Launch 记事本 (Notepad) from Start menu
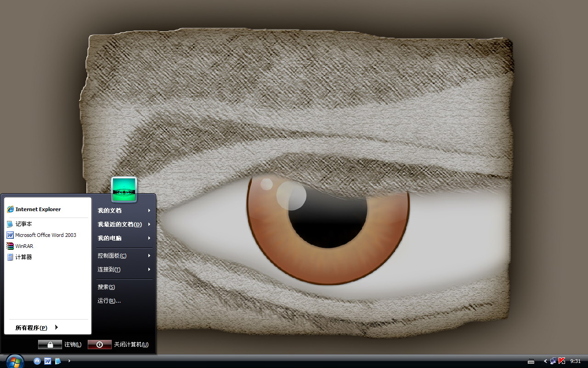Screen dimensions: 588x368 [x=48, y=224]
